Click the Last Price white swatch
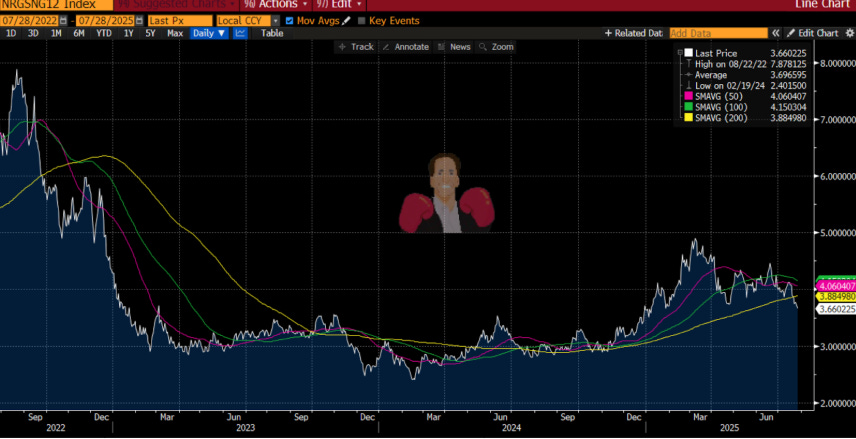The height and width of the screenshot is (439, 856). 688,53
